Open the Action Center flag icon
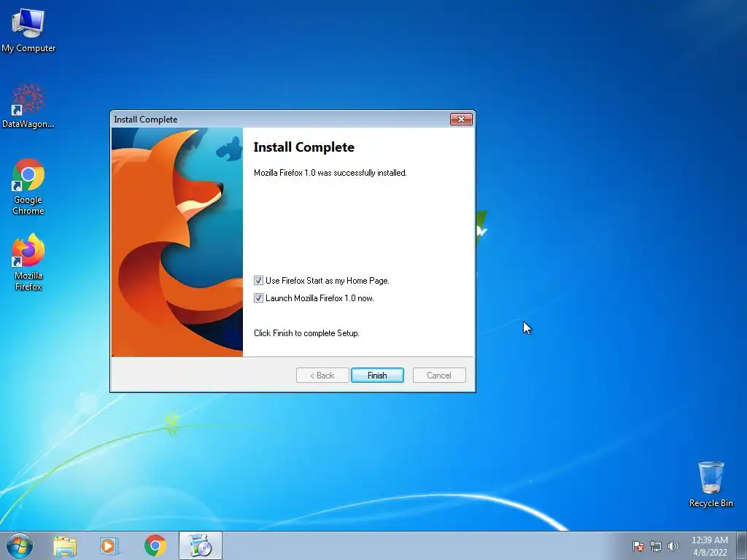Image resolution: width=747 pixels, height=560 pixels. (638, 546)
